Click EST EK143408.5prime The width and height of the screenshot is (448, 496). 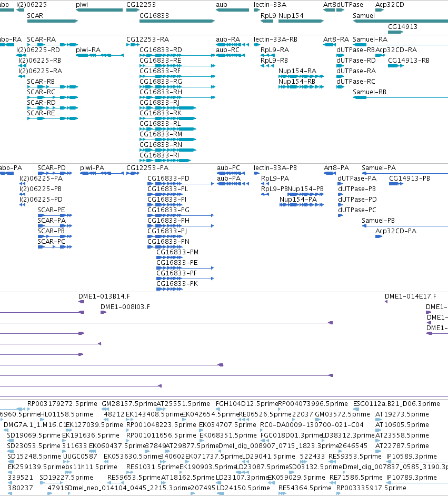pos(130,420)
